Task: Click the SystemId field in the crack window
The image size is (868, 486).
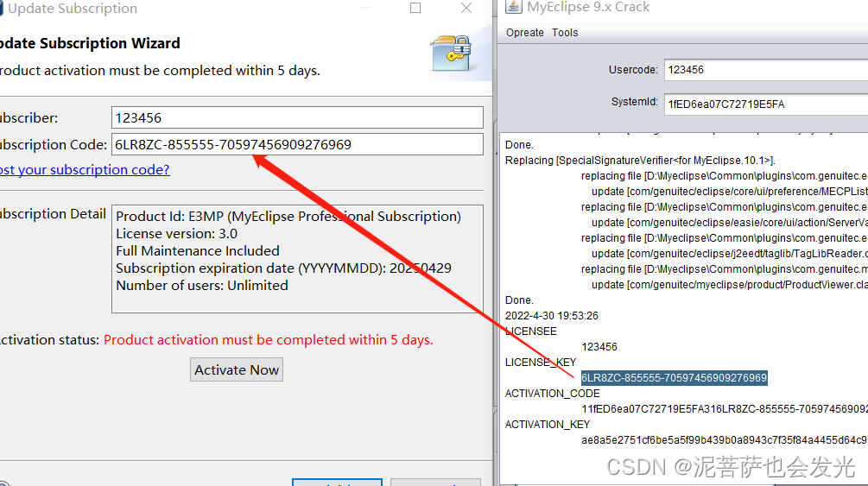Action: (x=766, y=104)
